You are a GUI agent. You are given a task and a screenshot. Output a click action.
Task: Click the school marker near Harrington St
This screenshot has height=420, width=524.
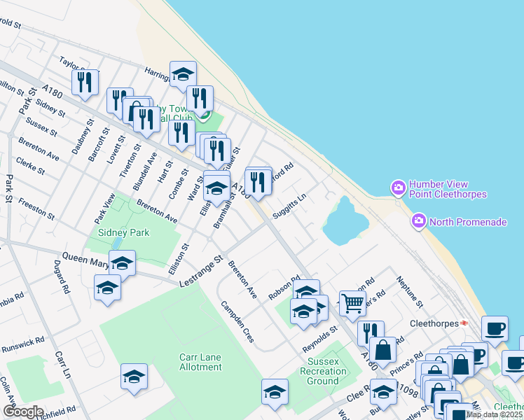(x=183, y=74)
